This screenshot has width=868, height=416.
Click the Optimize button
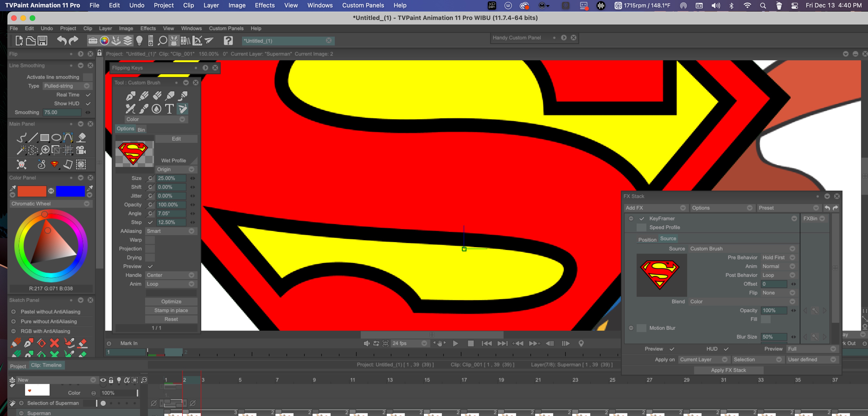[171, 301]
